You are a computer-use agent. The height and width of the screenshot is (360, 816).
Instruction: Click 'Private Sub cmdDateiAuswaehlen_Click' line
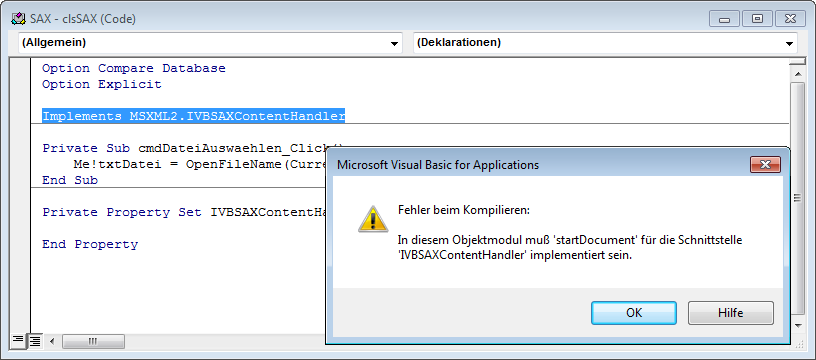tap(183, 148)
